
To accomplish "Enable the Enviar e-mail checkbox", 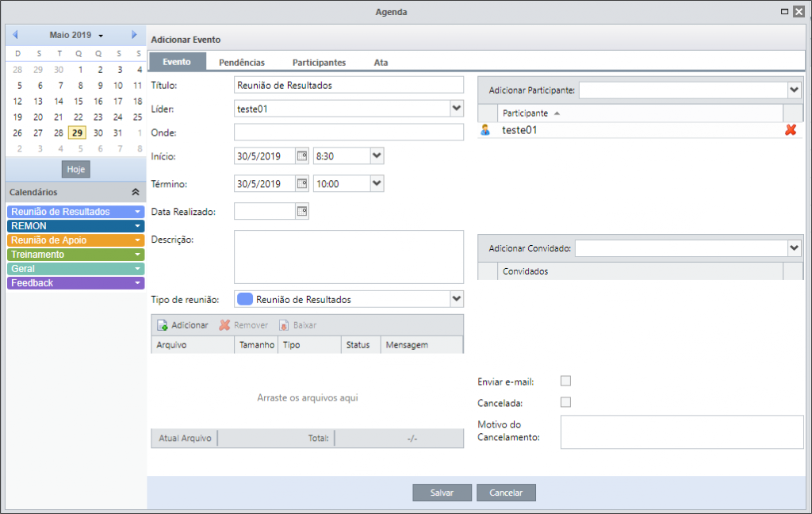I will click(x=565, y=382).
